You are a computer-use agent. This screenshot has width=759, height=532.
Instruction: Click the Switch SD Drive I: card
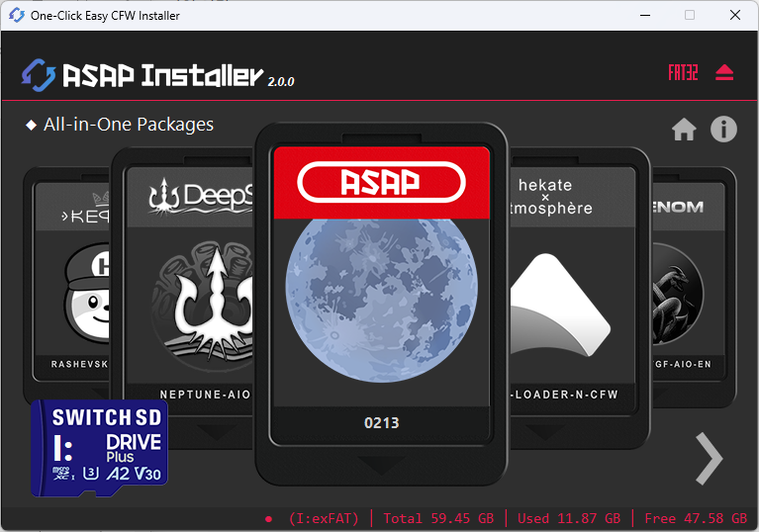point(99,448)
